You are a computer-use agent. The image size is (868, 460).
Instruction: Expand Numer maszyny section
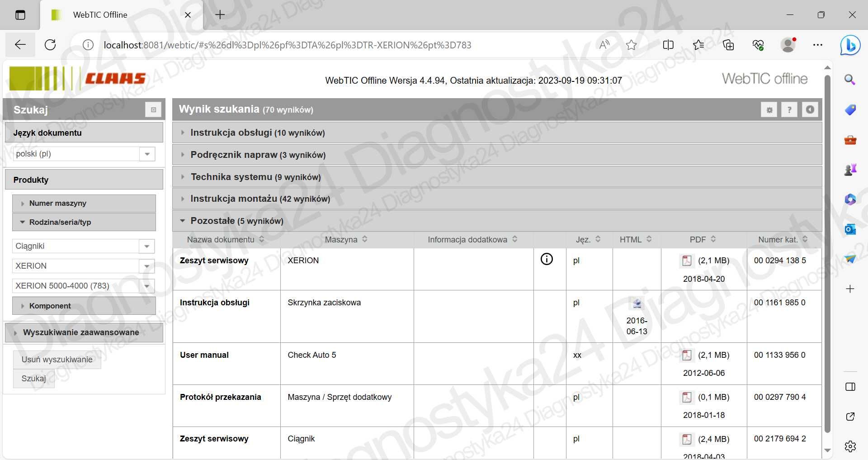(x=84, y=204)
